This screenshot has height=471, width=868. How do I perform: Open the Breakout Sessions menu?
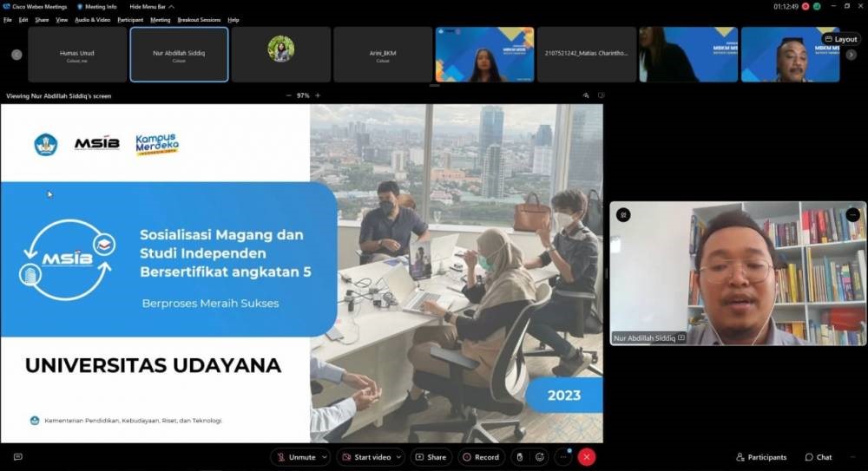199,20
